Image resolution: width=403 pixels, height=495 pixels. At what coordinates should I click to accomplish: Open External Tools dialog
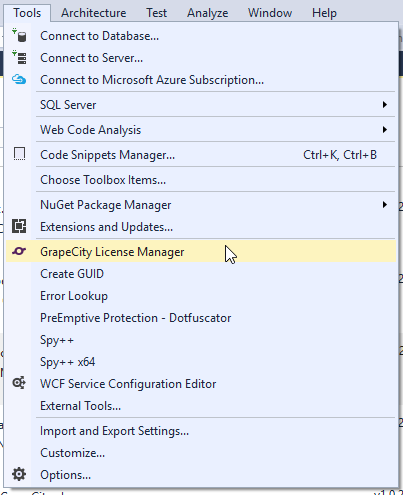tap(80, 406)
